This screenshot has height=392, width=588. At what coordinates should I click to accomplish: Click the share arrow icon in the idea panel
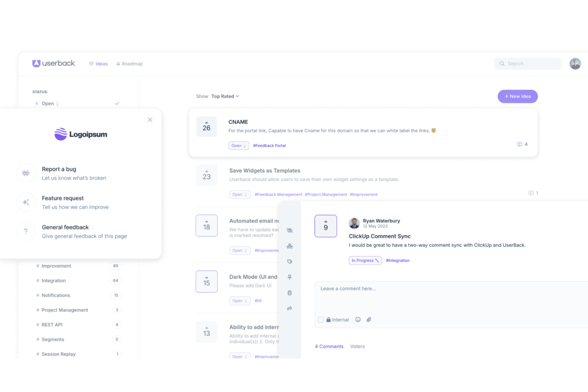[290, 309]
